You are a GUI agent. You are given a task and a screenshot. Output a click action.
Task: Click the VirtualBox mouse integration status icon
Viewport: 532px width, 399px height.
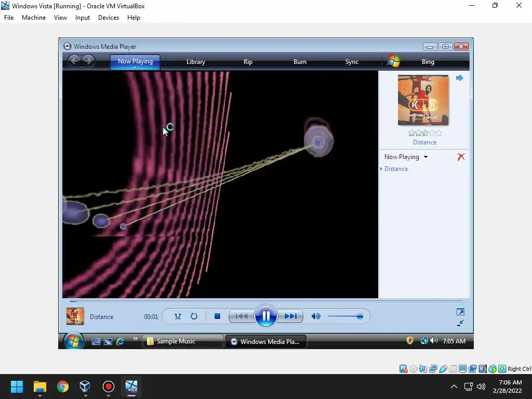493,369
